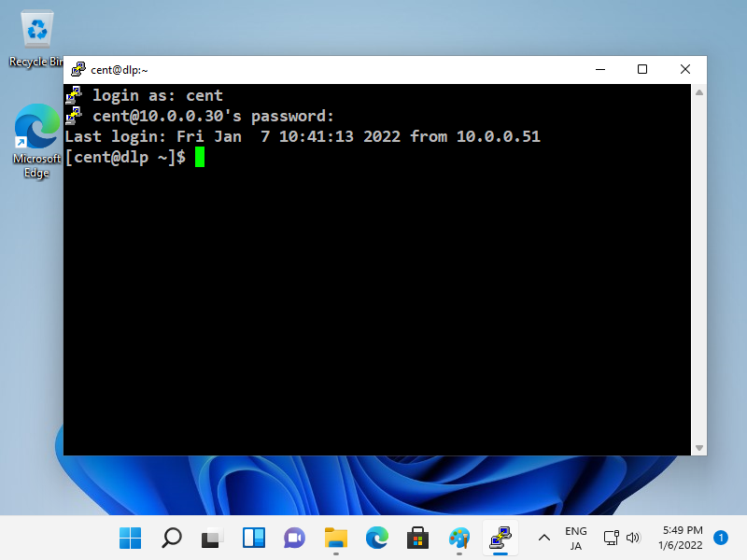Open the Paint app in the taskbar
The height and width of the screenshot is (560, 747).
point(458,538)
